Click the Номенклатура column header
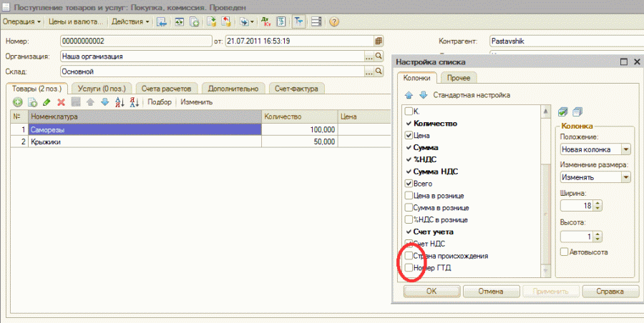Image resolution: width=644 pixels, height=323 pixels. (x=145, y=117)
